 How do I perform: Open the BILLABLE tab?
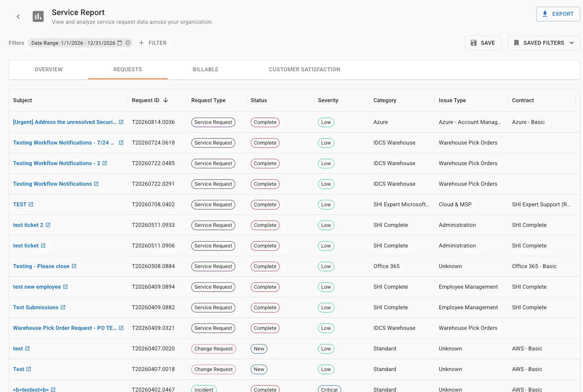point(206,69)
